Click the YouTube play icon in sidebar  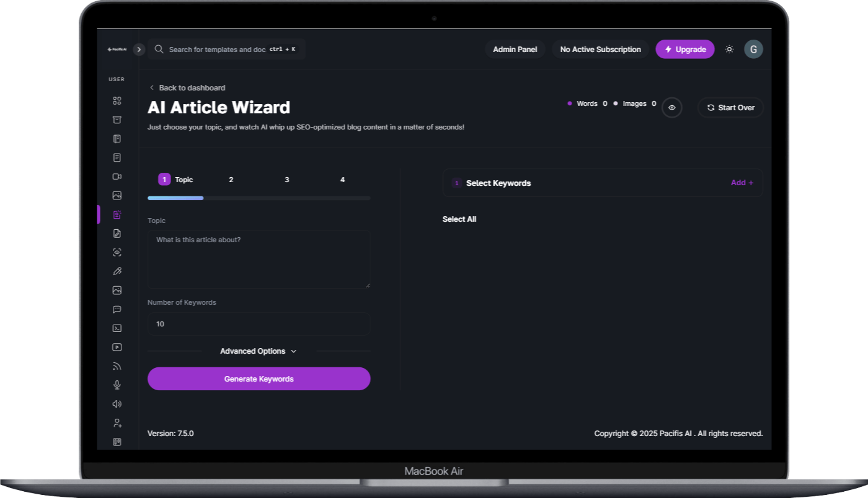(117, 347)
